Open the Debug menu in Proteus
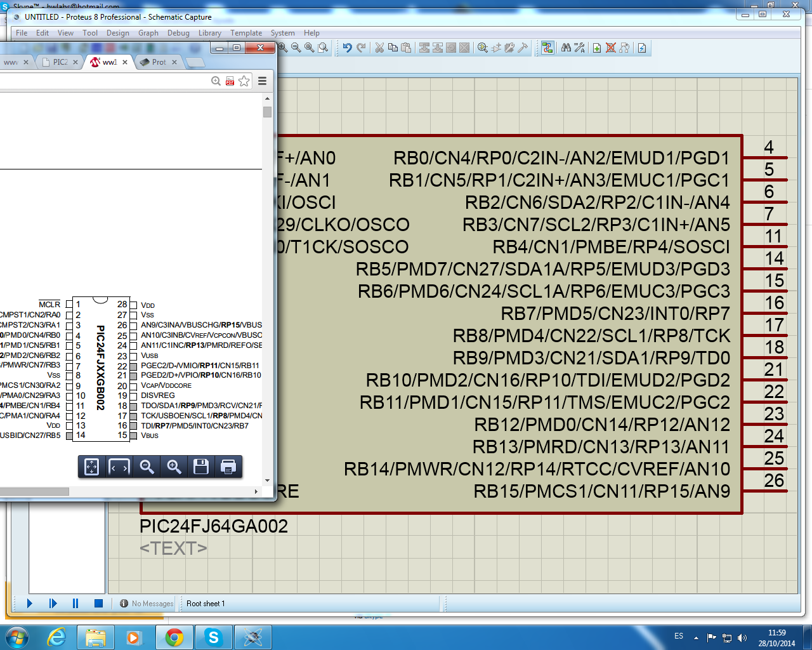 [178, 33]
